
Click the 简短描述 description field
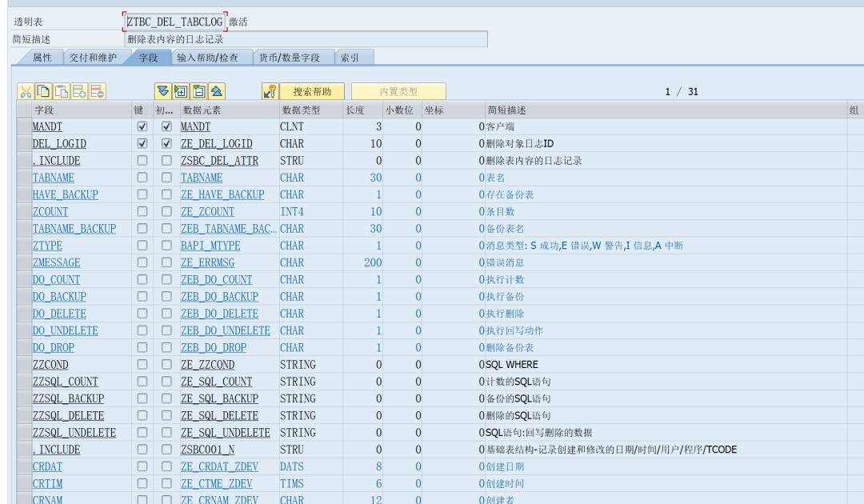tap(306, 39)
